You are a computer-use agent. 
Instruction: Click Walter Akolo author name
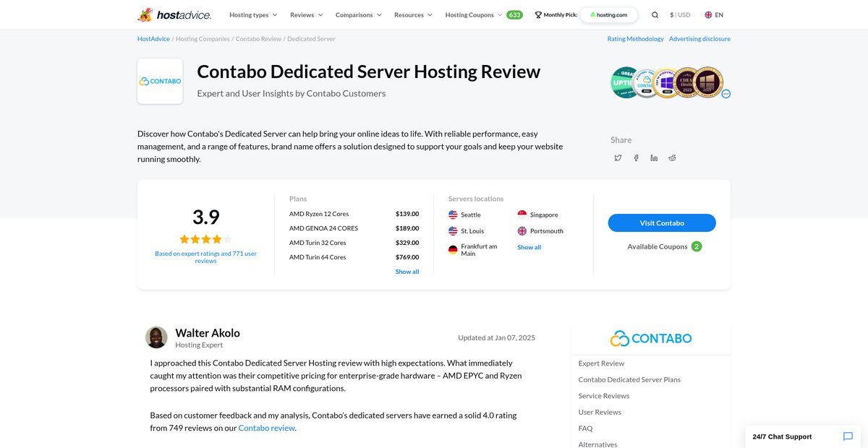(x=208, y=333)
